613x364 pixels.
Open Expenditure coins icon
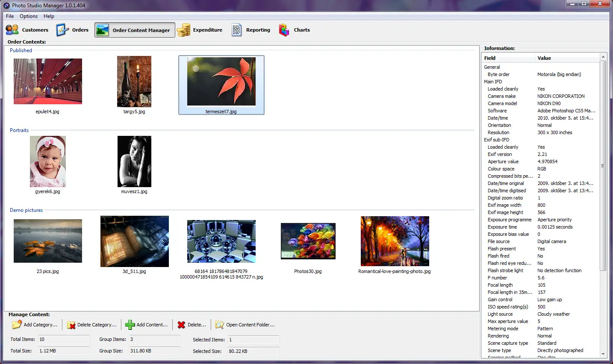tap(183, 30)
